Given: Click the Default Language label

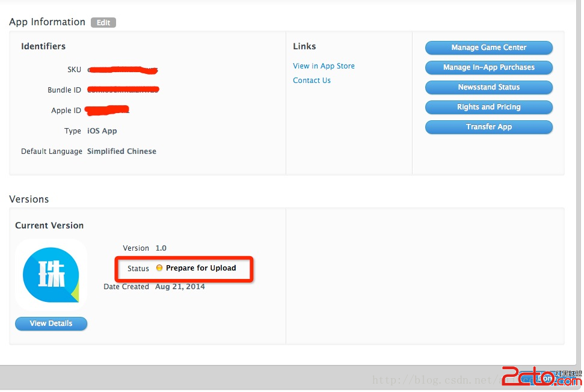Looking at the screenshot, I should pyautogui.click(x=51, y=152).
